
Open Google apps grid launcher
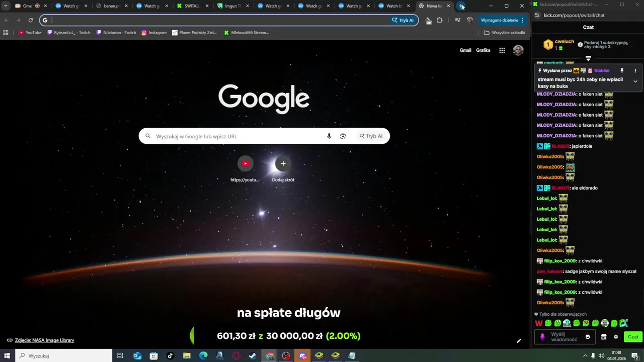pos(502,50)
